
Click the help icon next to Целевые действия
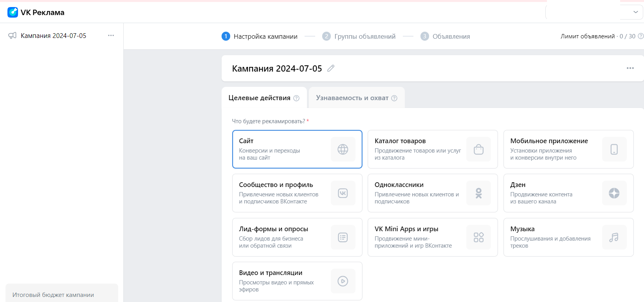[x=296, y=98]
